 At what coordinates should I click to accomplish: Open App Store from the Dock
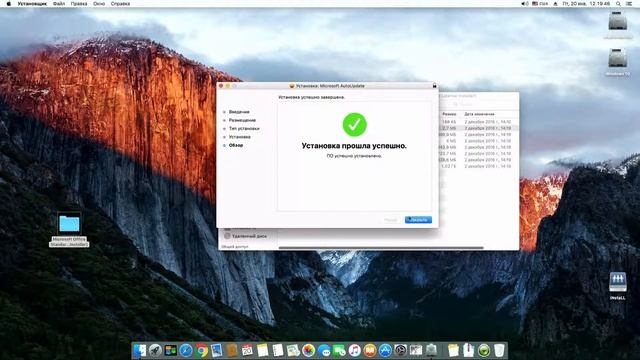pyautogui.click(x=385, y=350)
